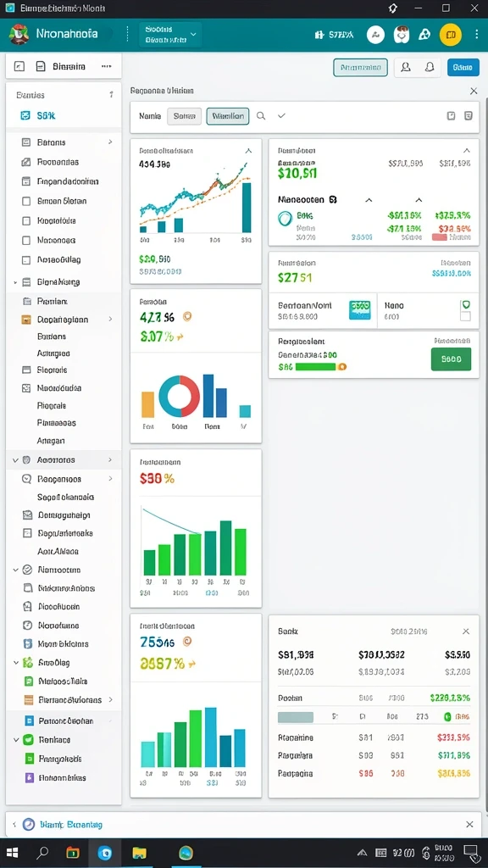Expand the chevron on the 'Batonis' row

click(110, 142)
